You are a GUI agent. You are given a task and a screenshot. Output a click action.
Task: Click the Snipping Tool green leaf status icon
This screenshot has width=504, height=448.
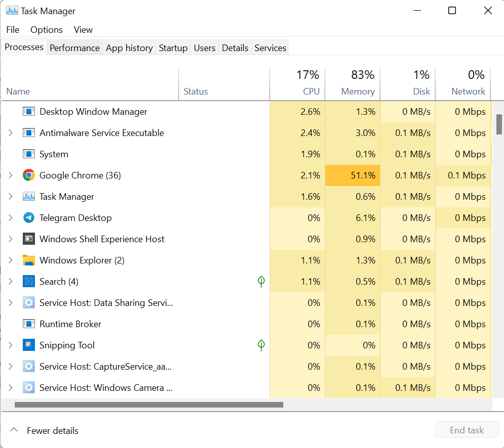[261, 345]
